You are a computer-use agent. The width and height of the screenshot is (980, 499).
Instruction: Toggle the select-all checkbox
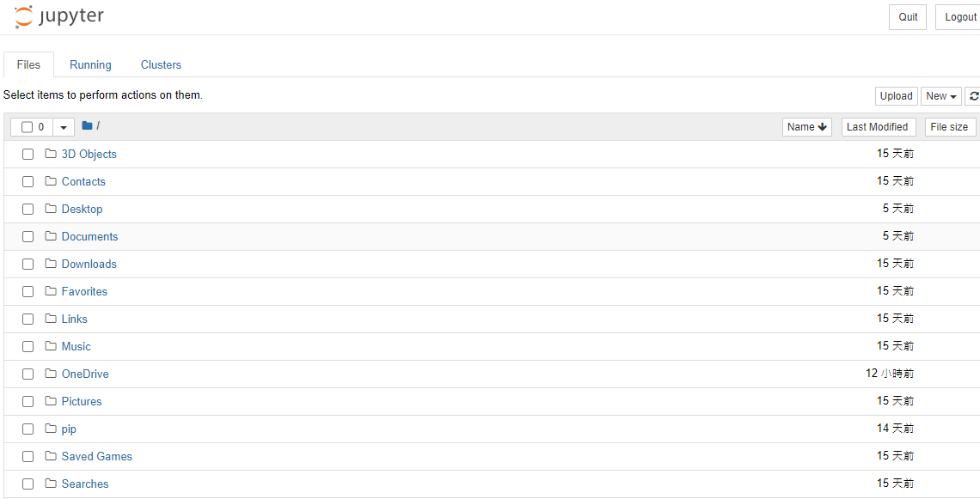click(27, 127)
